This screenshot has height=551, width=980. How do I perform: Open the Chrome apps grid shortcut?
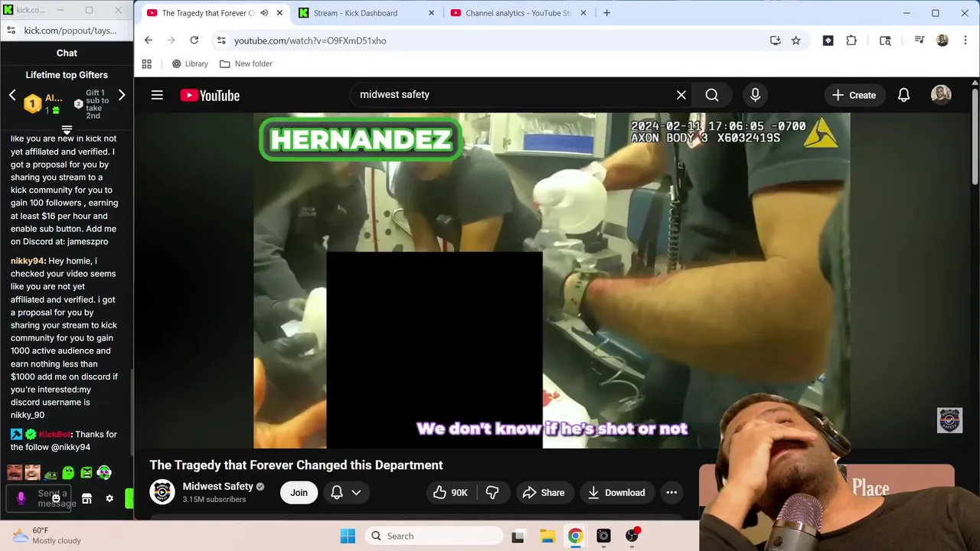point(147,64)
